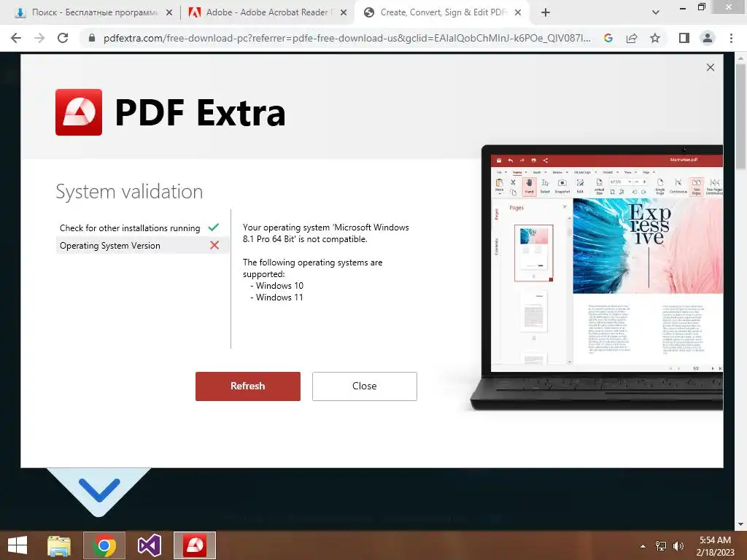Select 'Operating System Version' row

coord(142,246)
